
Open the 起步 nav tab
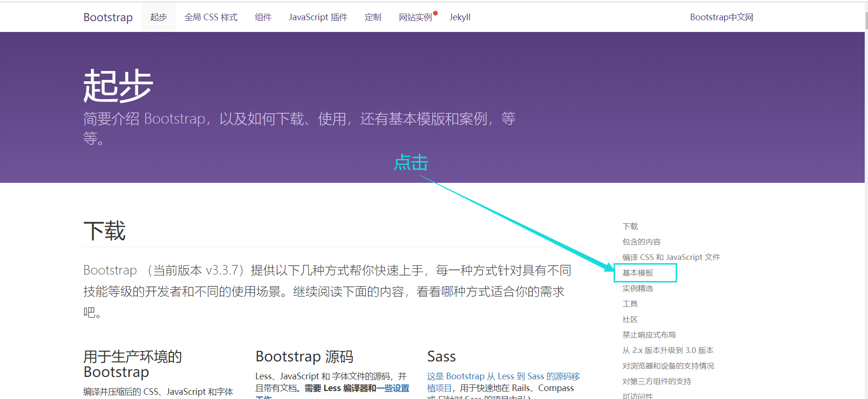(x=158, y=17)
